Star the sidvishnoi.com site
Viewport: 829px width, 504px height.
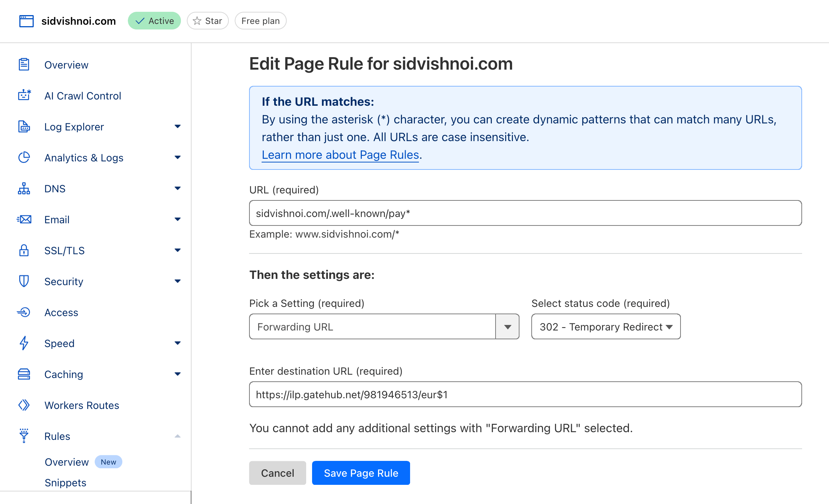(x=207, y=21)
